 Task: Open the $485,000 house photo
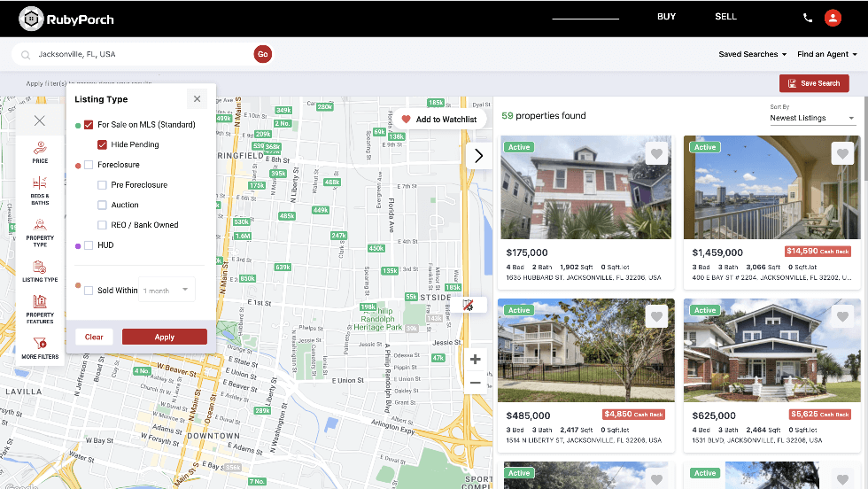tap(586, 350)
